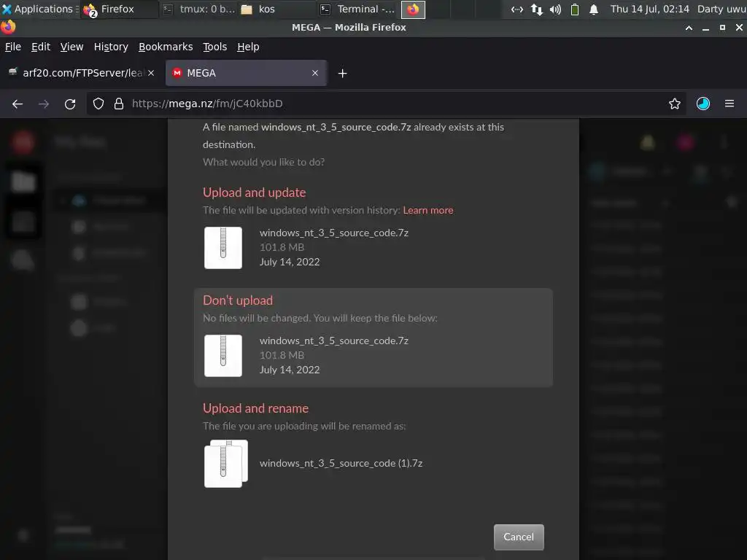Click the clock showing Thu 14 Jul, 02:14

click(x=649, y=9)
